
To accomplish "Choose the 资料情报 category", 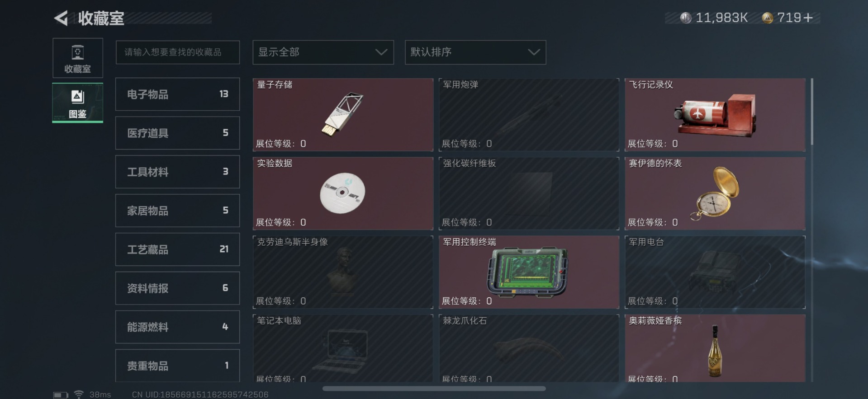I will click(x=177, y=288).
